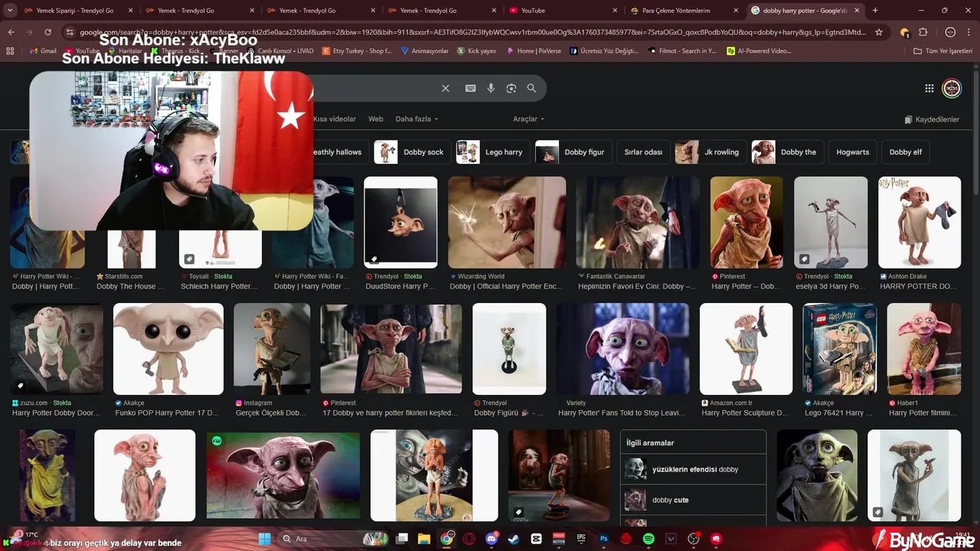Viewport: 980px width, 551px height.
Task: Filter by the Dobby figur chip
Action: tap(573, 152)
